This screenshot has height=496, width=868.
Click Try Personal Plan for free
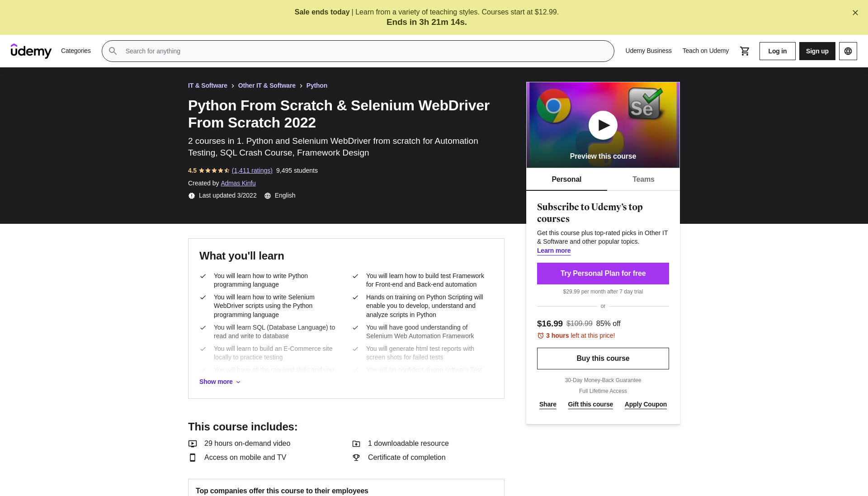(603, 274)
